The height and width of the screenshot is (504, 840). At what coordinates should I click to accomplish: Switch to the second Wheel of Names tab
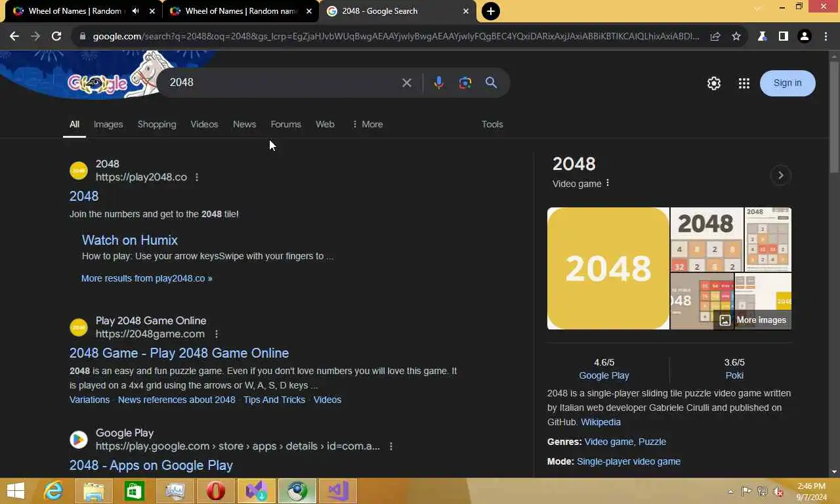pyautogui.click(x=240, y=11)
